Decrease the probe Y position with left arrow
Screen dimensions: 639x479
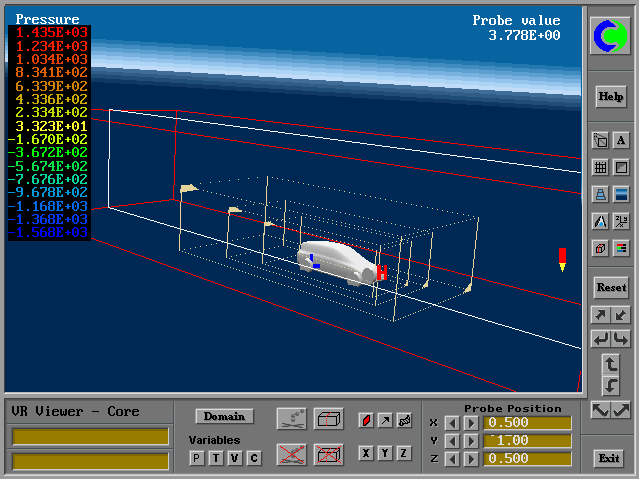pyautogui.click(x=452, y=441)
